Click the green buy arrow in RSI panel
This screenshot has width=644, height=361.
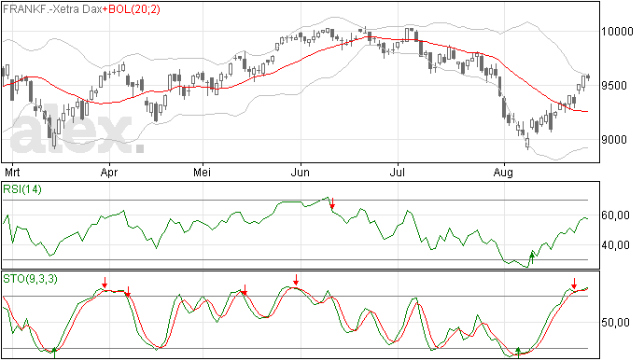[532, 258]
